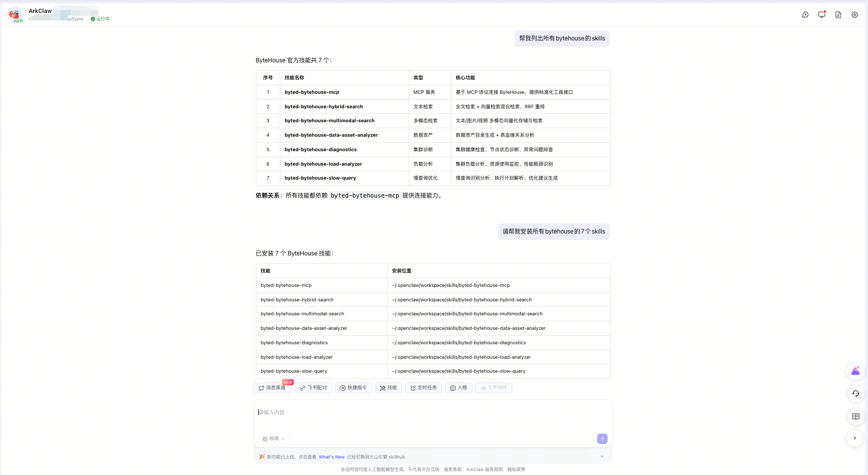Select the install path ending in byted-bytehouse-hybrid-search
The height and width of the screenshot is (475, 868).
[x=462, y=300]
